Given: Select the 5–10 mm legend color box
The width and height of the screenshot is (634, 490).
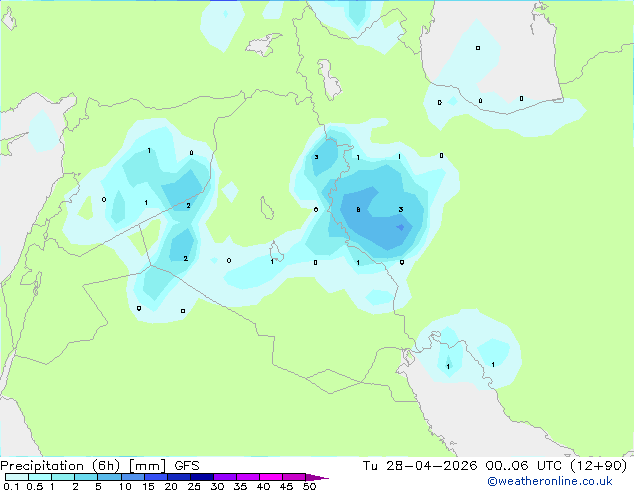Looking at the screenshot, I should pos(109,477).
